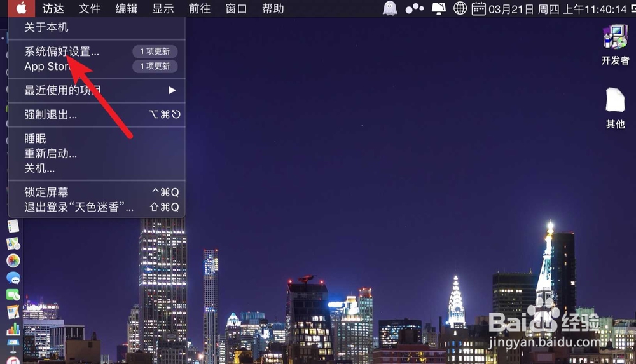Select 关机… in Apple menu

97,168
